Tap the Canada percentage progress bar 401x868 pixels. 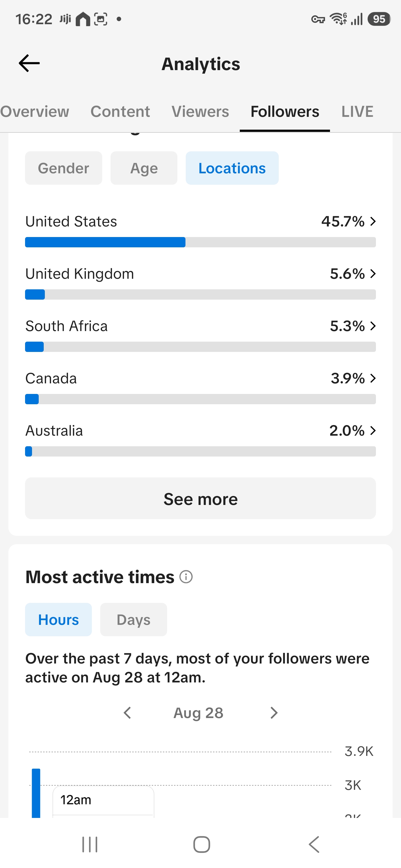point(200,399)
